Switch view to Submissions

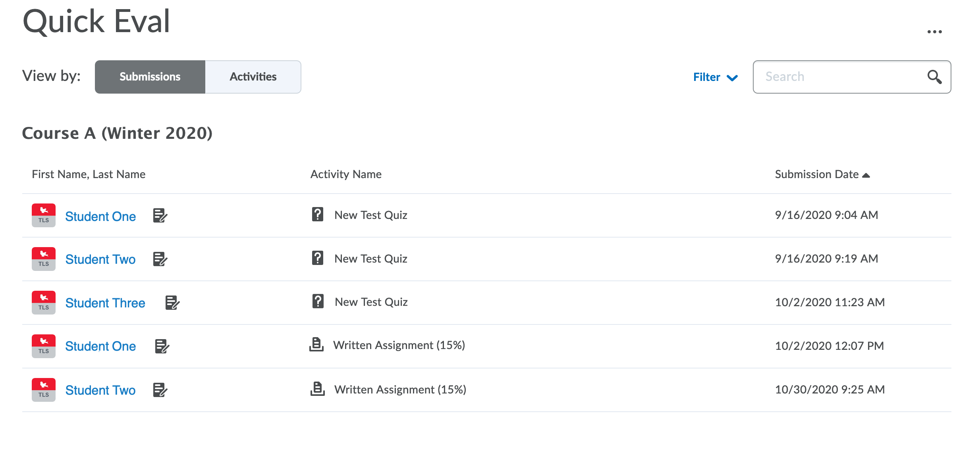click(150, 77)
